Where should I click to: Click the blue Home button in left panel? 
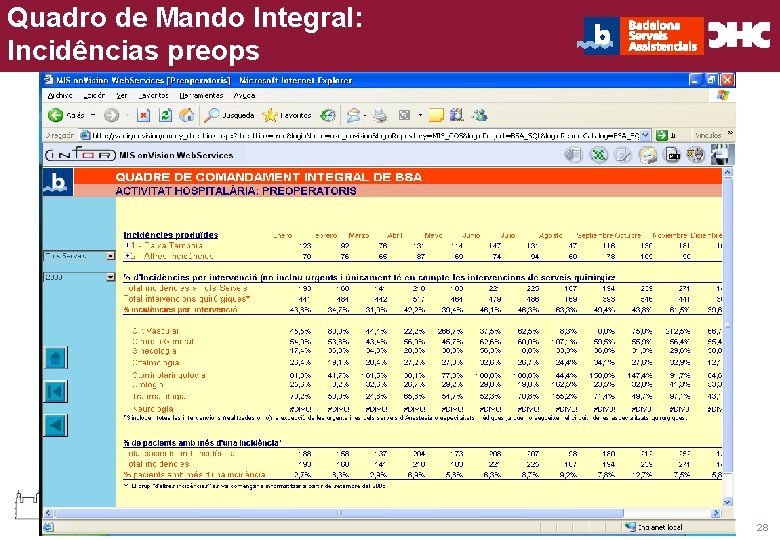pyautogui.click(x=55, y=358)
